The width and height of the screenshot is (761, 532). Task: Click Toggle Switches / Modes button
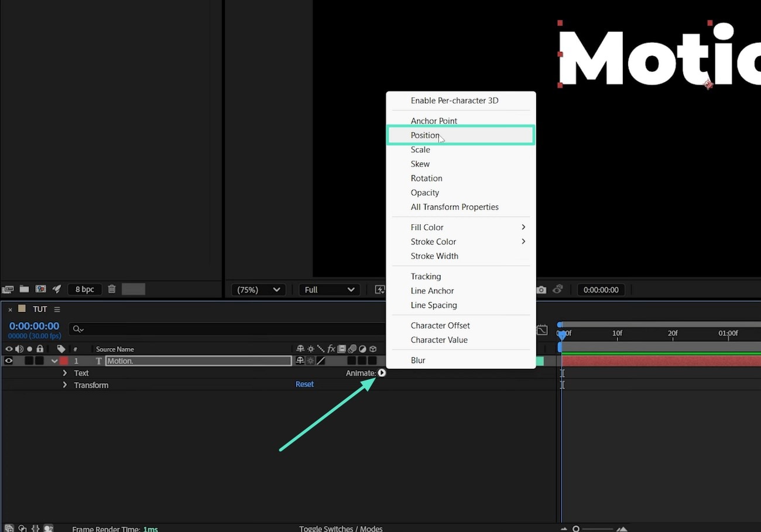pos(341,528)
